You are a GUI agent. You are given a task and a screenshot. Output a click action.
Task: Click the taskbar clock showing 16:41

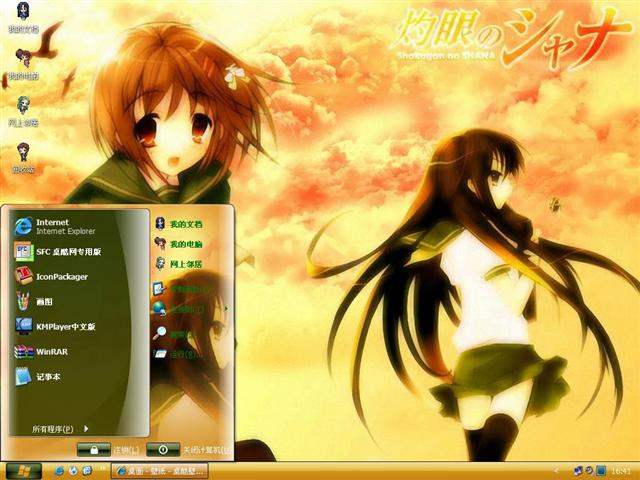[x=621, y=471]
